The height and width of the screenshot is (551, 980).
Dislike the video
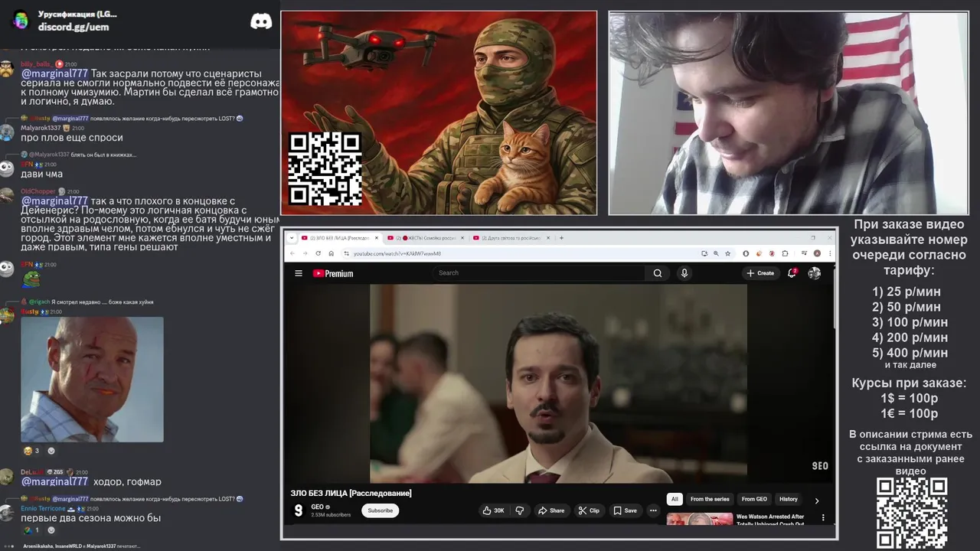pyautogui.click(x=520, y=510)
